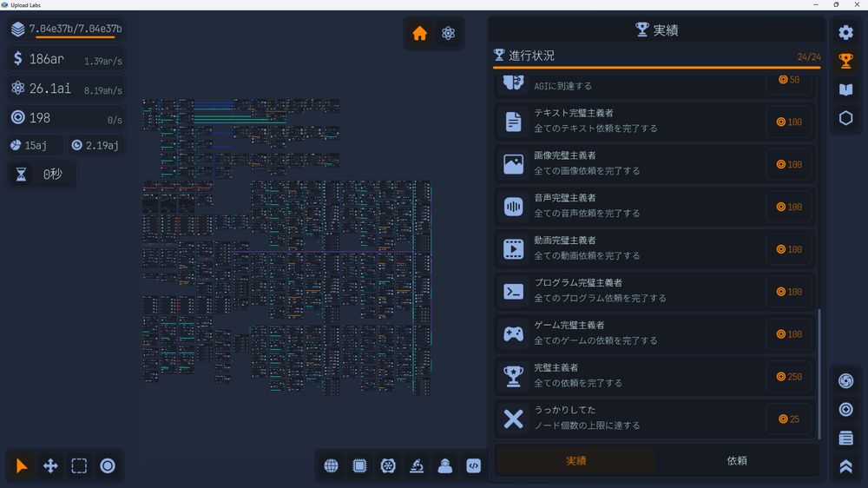
Task: Open the CPU chip category
Action: point(360,465)
